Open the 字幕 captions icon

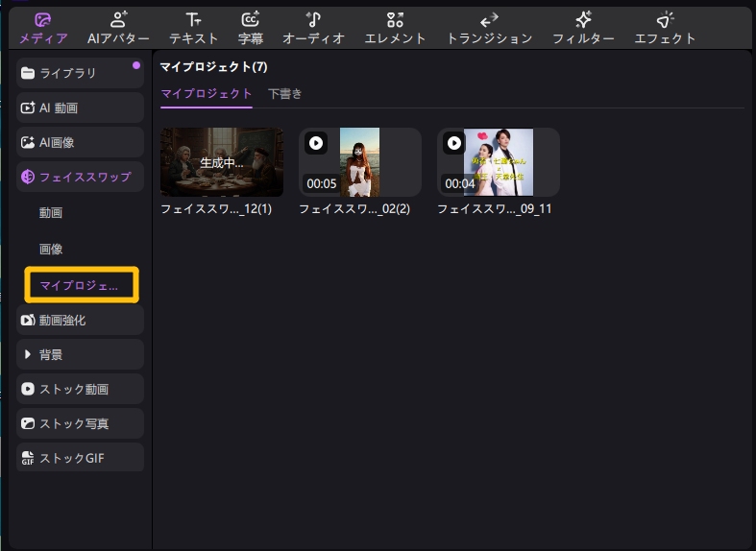[x=250, y=20]
